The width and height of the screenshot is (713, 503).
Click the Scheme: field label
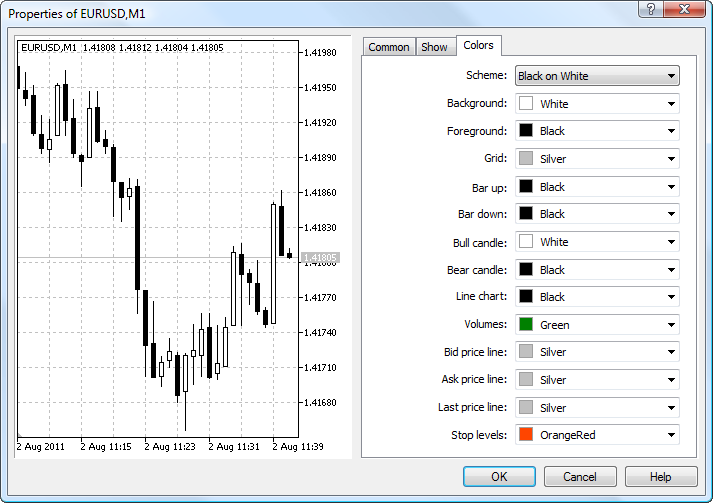coord(486,75)
